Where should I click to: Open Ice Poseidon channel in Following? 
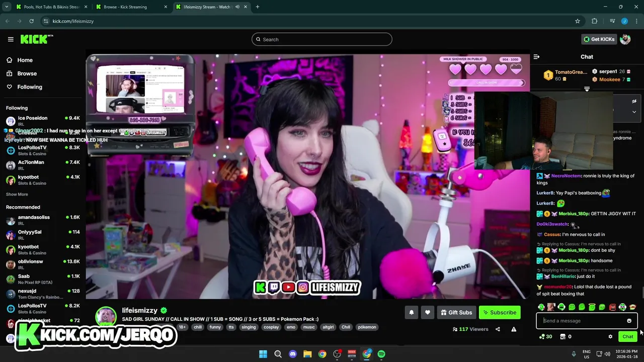click(43, 121)
